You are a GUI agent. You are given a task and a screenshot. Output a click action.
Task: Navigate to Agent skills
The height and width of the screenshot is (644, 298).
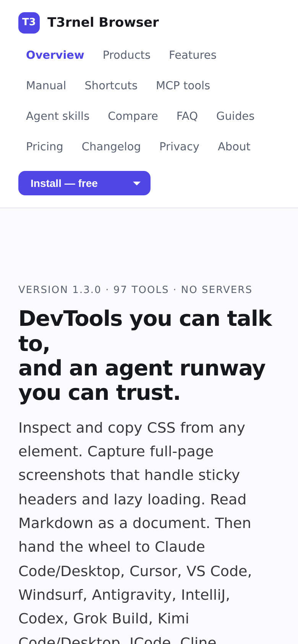click(x=58, y=116)
